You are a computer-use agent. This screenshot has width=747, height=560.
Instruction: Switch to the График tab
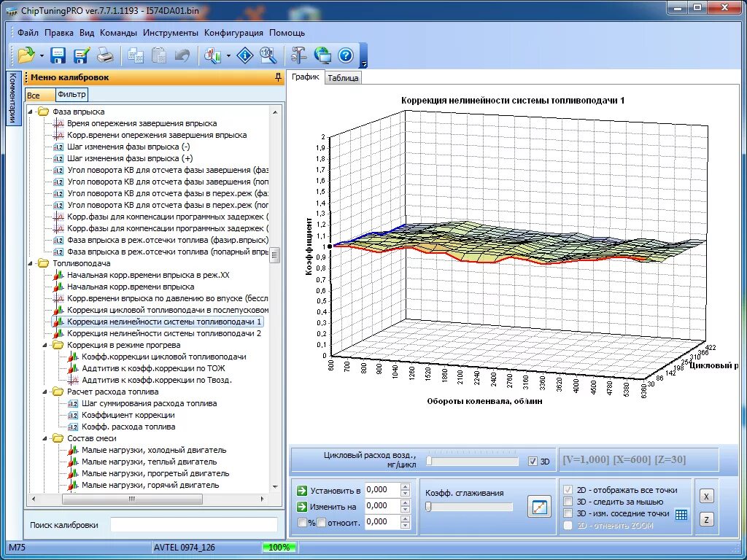coord(306,77)
